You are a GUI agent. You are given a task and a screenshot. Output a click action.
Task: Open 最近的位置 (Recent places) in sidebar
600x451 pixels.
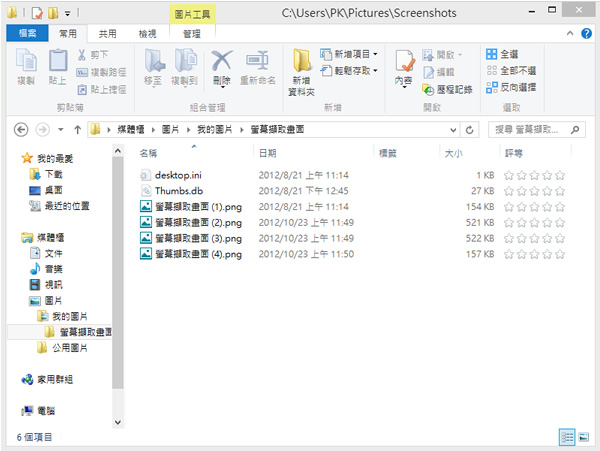60,206
